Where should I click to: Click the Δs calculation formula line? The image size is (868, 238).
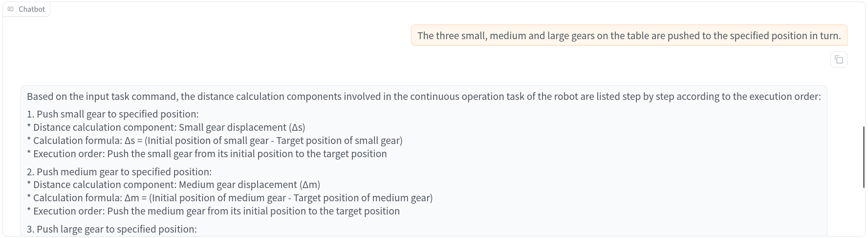pyautogui.click(x=215, y=141)
